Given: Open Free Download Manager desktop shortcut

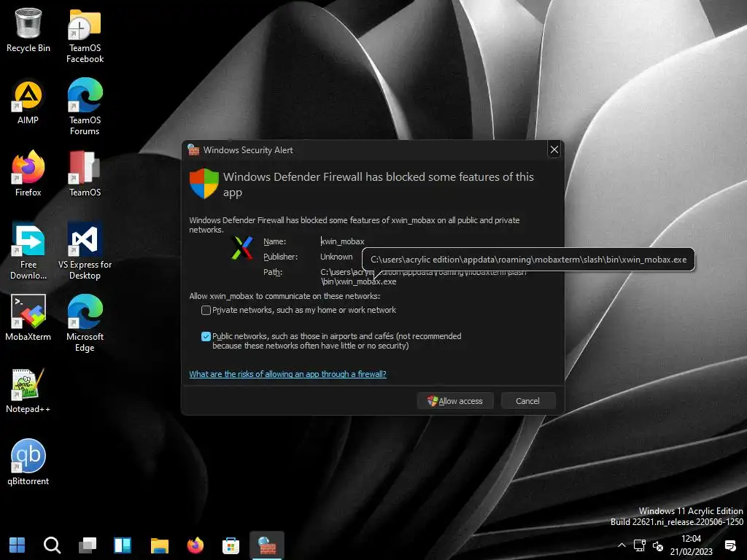Looking at the screenshot, I should point(28,252).
